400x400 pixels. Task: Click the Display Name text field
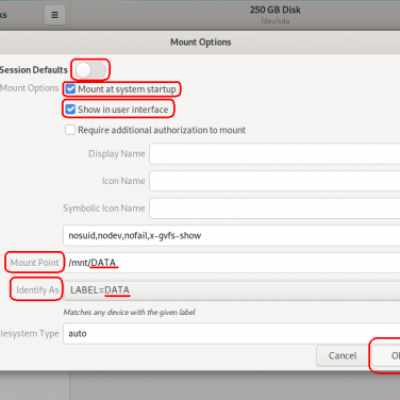click(275, 154)
